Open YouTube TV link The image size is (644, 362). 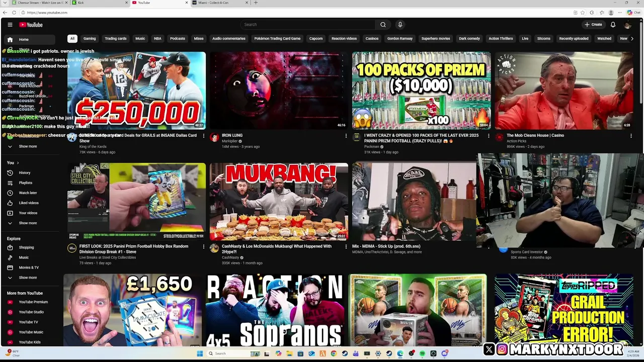pos(30,322)
